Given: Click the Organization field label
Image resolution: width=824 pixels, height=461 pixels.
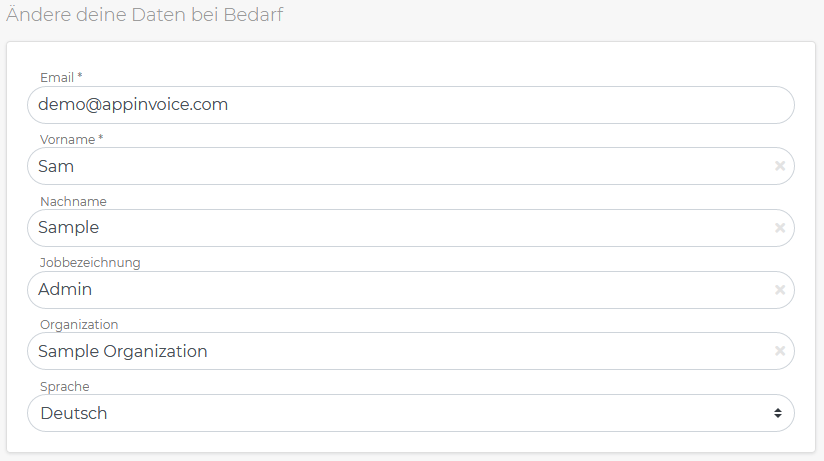Looking at the screenshot, I should coord(79,324).
